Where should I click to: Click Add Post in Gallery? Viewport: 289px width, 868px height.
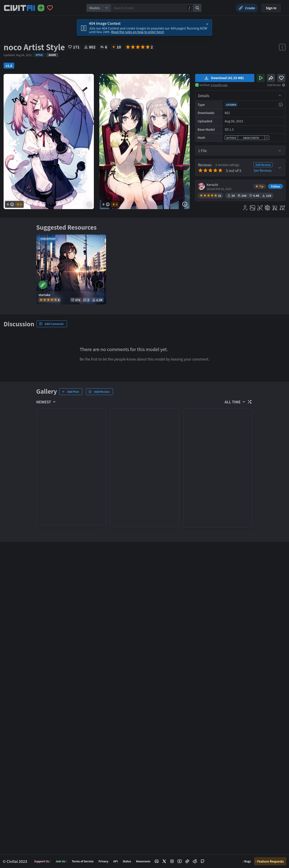coord(71,392)
